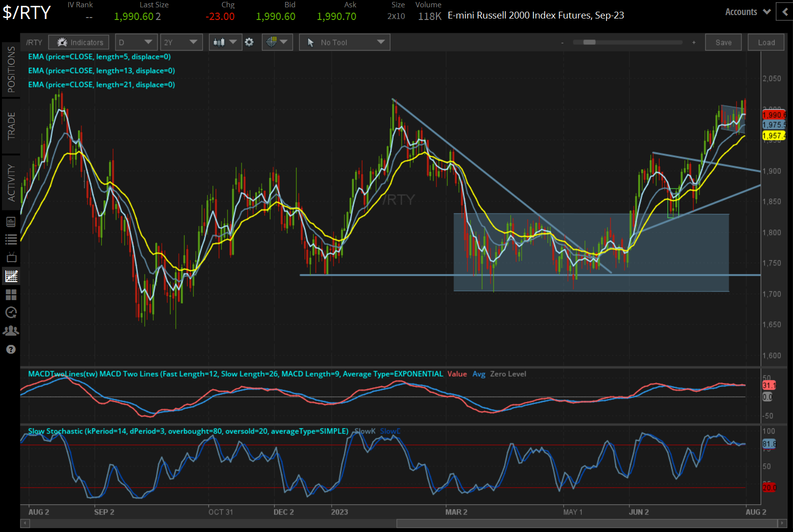Open the Activity side tab
793x532 pixels.
tap(11, 183)
